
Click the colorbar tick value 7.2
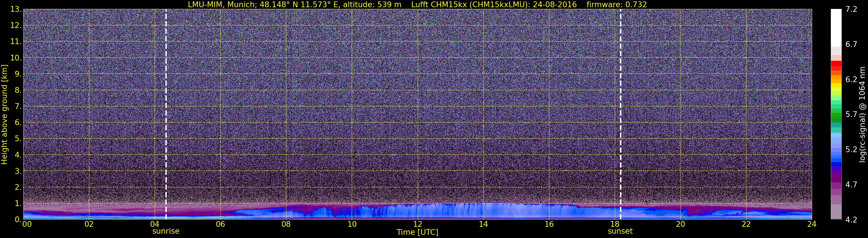(852, 9)
